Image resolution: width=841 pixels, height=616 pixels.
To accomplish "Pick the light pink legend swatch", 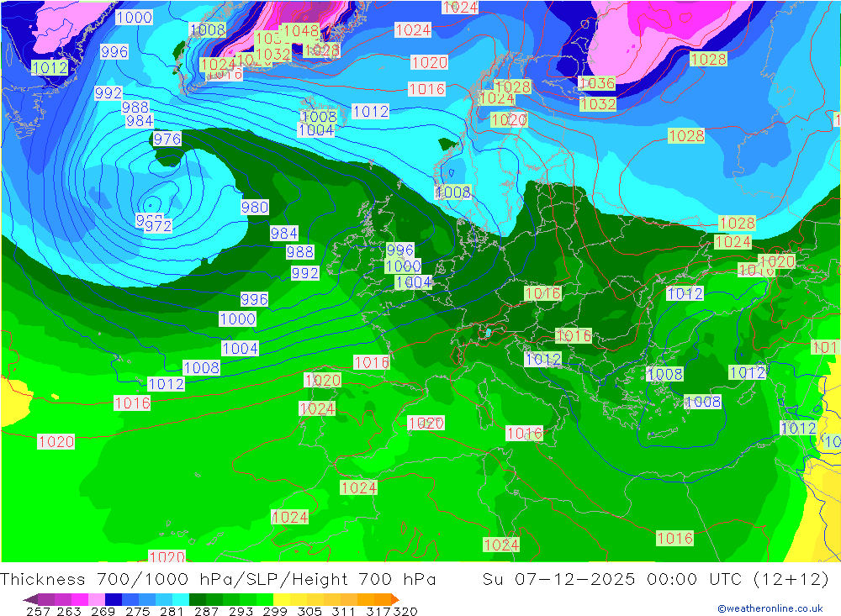I will (97, 599).
